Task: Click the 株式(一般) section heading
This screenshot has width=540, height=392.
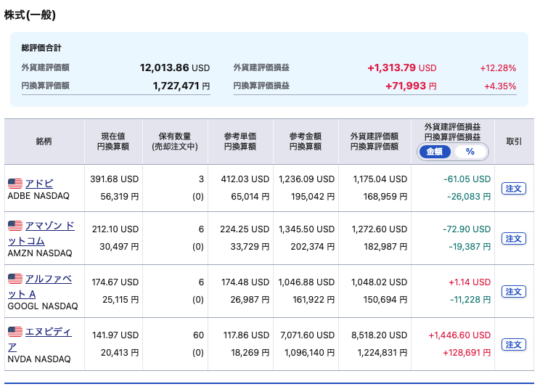Action: point(30,15)
